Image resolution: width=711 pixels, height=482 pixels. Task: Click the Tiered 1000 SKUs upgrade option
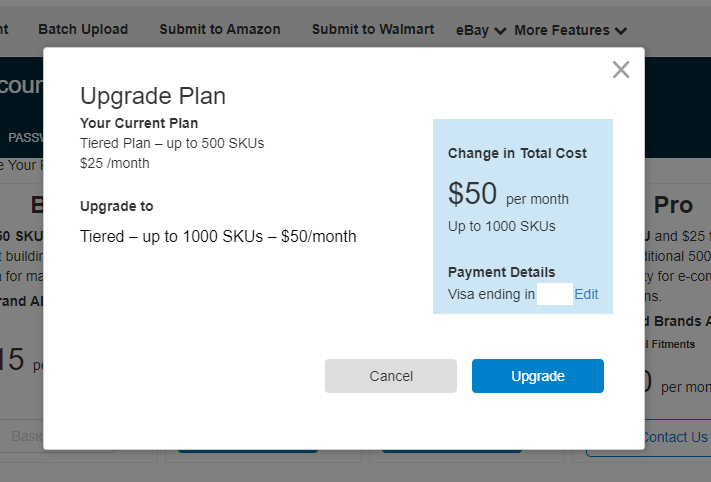218,237
